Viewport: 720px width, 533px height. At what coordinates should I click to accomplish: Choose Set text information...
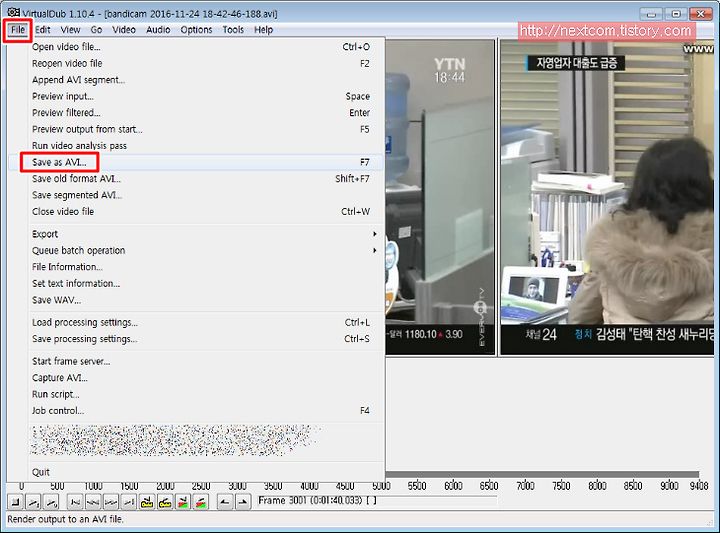(x=197, y=284)
